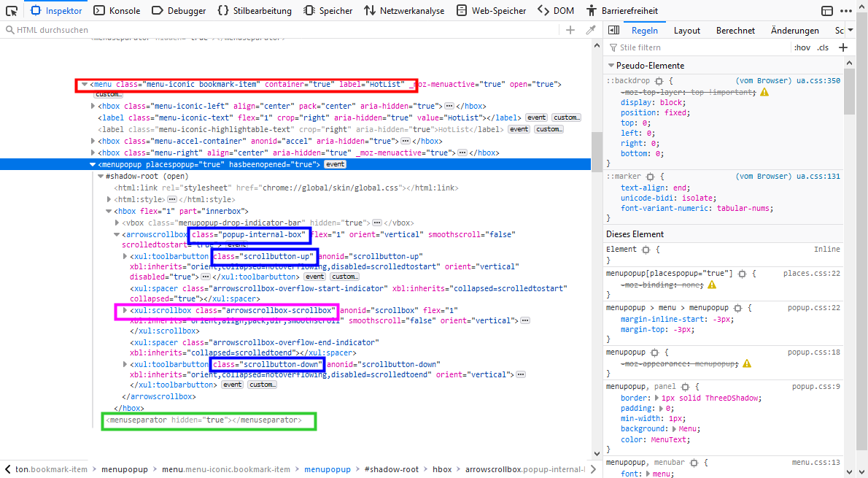Screen dimensions: 868x478
Task: Collapse the Pseudo-Elemente section
Action: 611,66
